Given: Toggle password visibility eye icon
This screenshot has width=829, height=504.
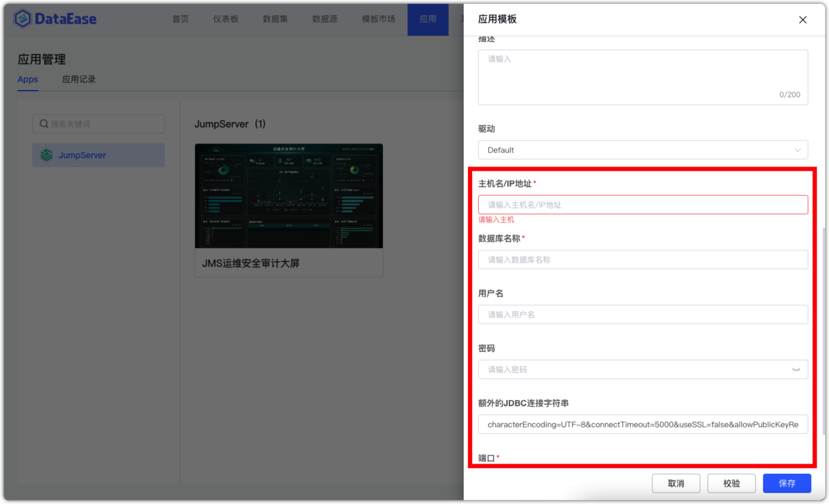Looking at the screenshot, I should pos(796,369).
